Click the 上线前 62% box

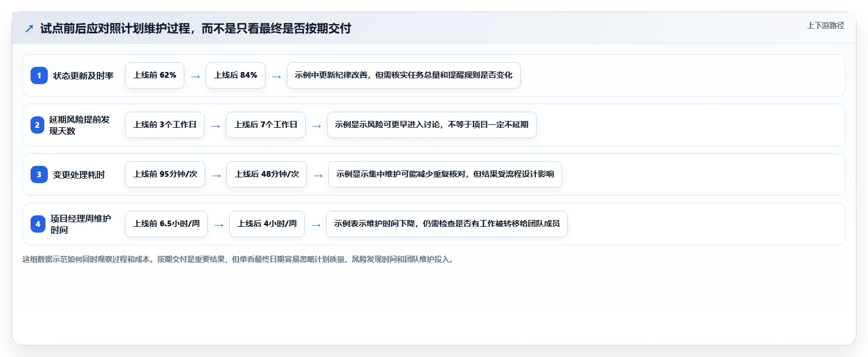pyautogui.click(x=154, y=75)
